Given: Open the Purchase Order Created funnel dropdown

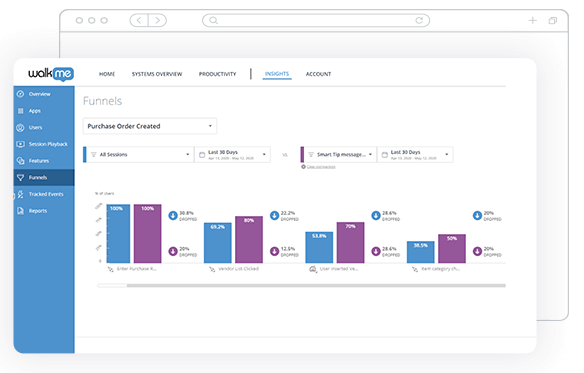Looking at the screenshot, I should pos(150,126).
